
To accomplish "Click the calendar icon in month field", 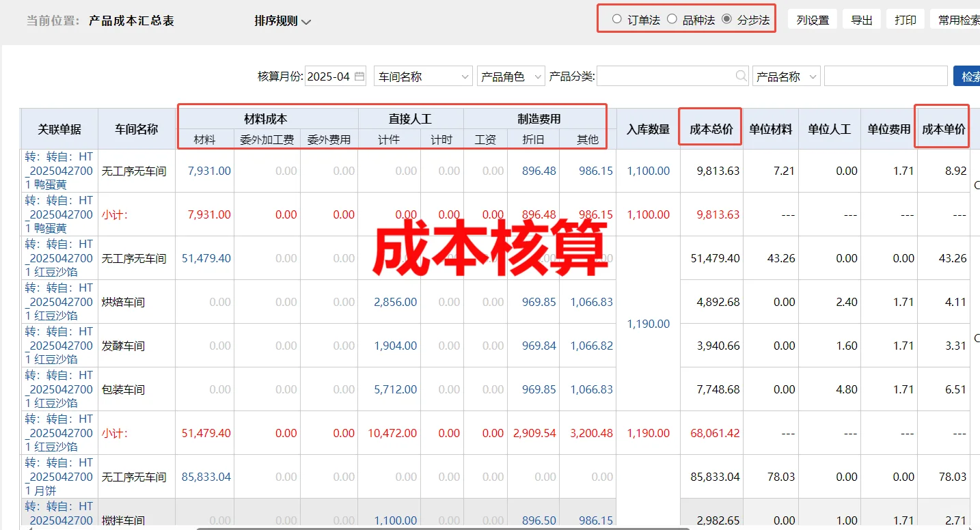I will [359, 76].
